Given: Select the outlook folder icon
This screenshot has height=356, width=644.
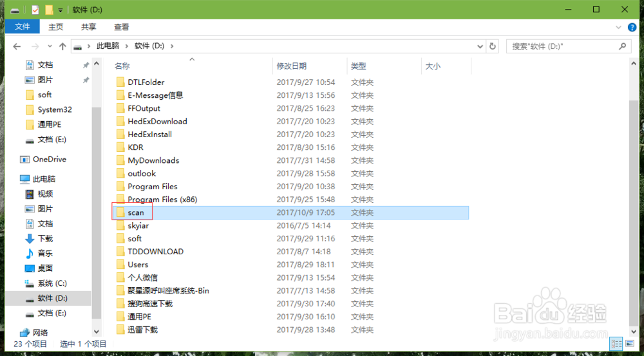Looking at the screenshot, I should [x=120, y=173].
